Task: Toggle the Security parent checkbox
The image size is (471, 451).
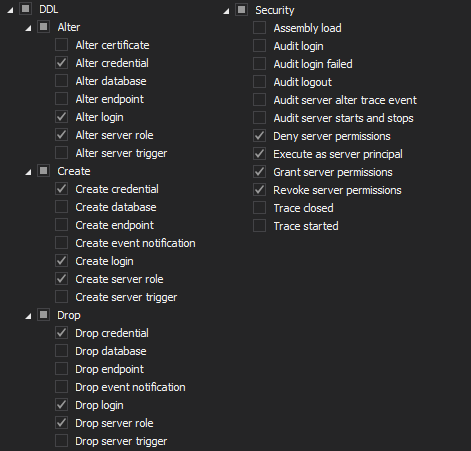Action: [241, 10]
